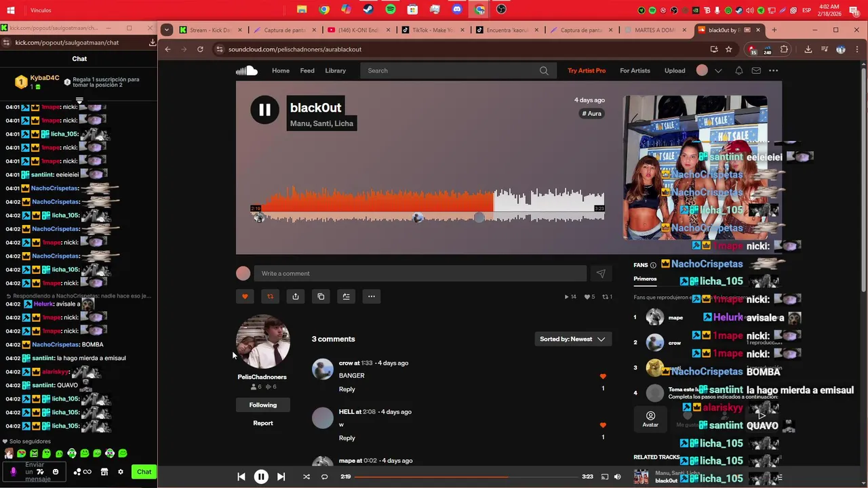Send the comment with the arrow button
Image resolution: width=868 pixels, height=488 pixels.
click(x=601, y=273)
